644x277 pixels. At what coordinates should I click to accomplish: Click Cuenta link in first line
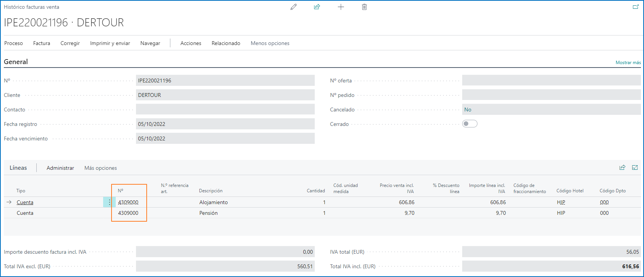pyautogui.click(x=25, y=202)
